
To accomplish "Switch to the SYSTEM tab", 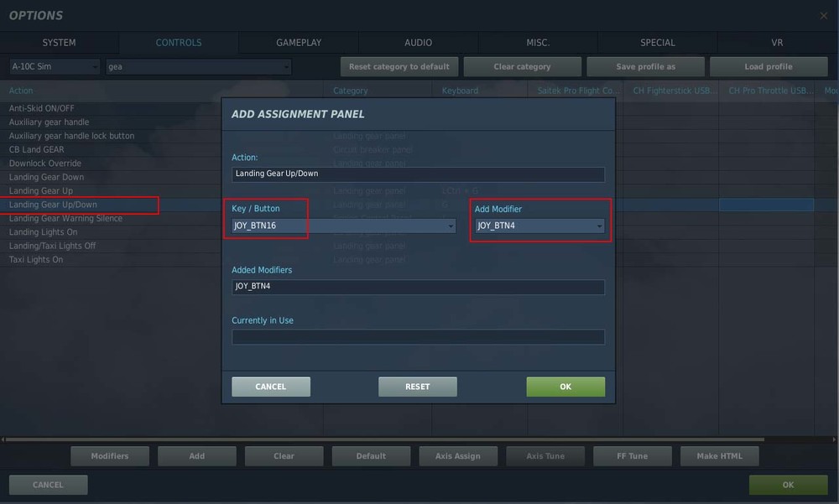I will point(59,43).
